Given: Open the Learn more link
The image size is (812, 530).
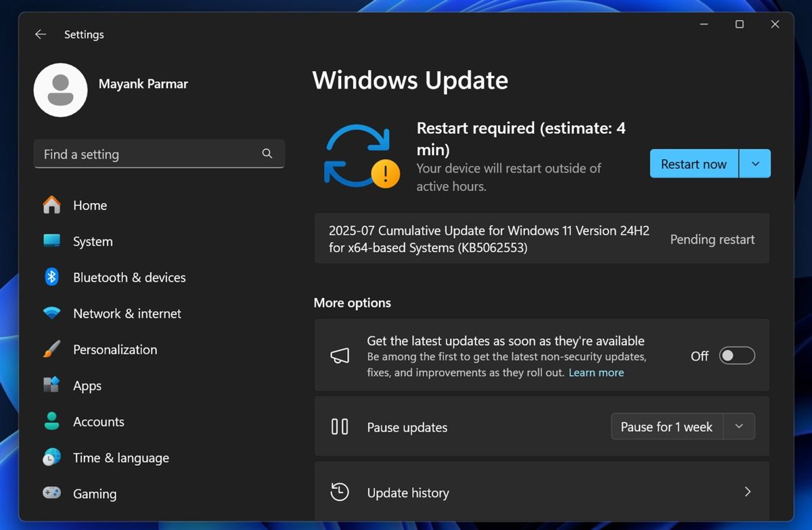Looking at the screenshot, I should (x=596, y=372).
